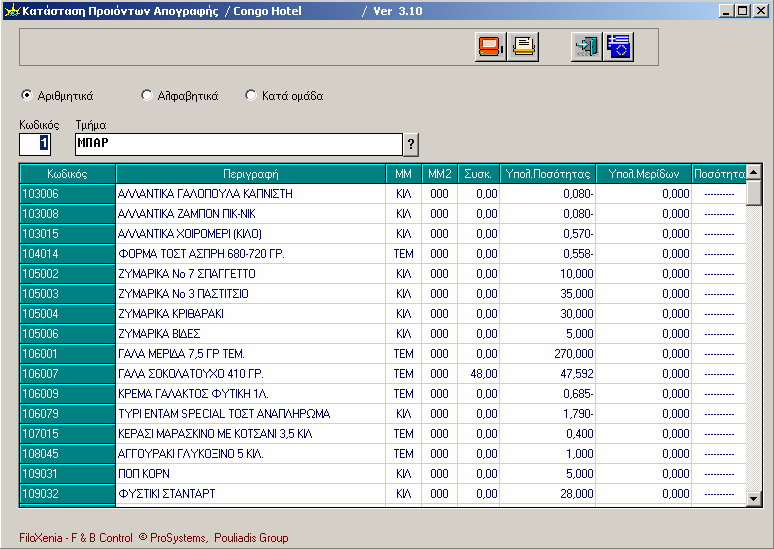Click the Περιγραφή column header
Screen dimensions: 774x549
pos(251,174)
